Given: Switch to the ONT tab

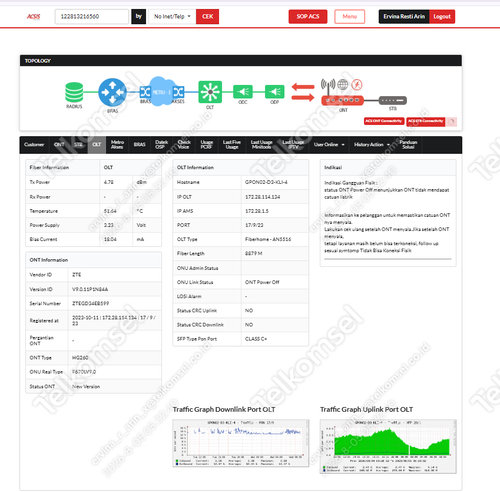Looking at the screenshot, I should [x=59, y=145].
